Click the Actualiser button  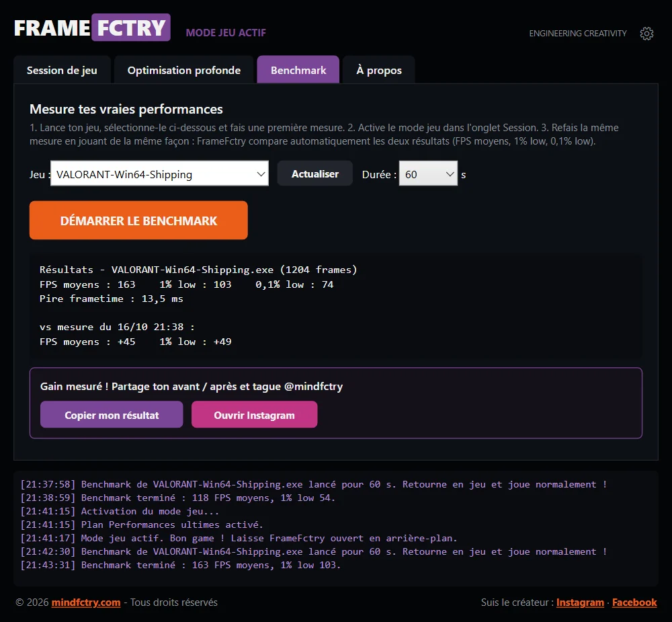point(315,173)
